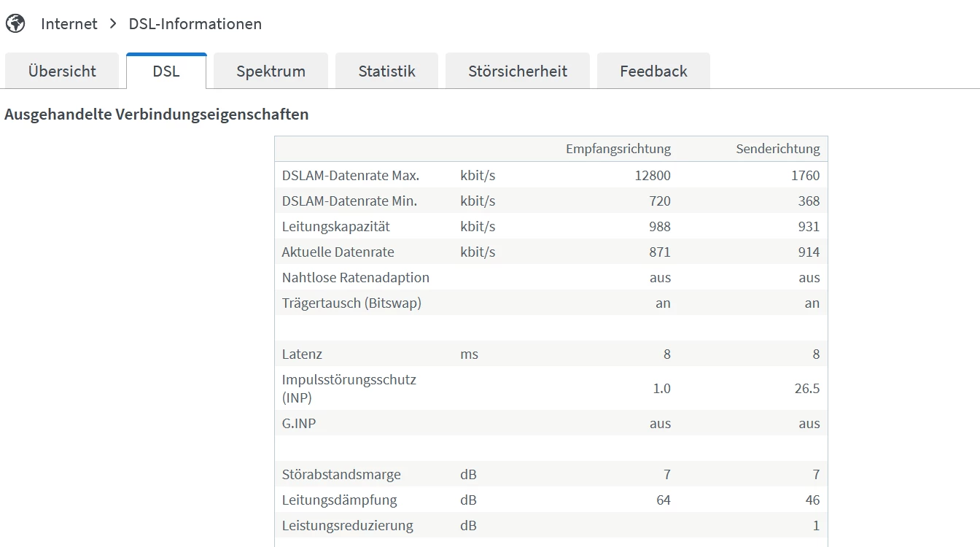The image size is (980, 547).
Task: Click the Aktuelle Datenrate row label
Action: [338, 252]
